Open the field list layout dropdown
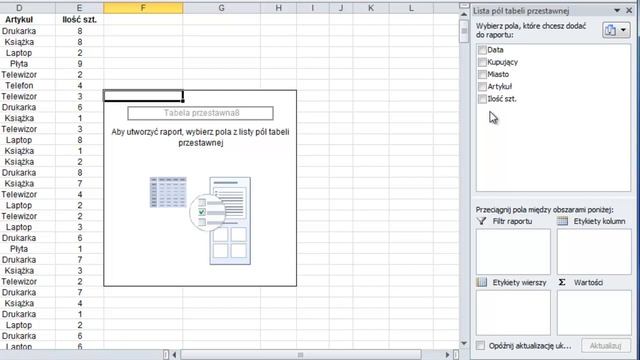The height and width of the screenshot is (360, 640). pyautogui.click(x=616, y=30)
